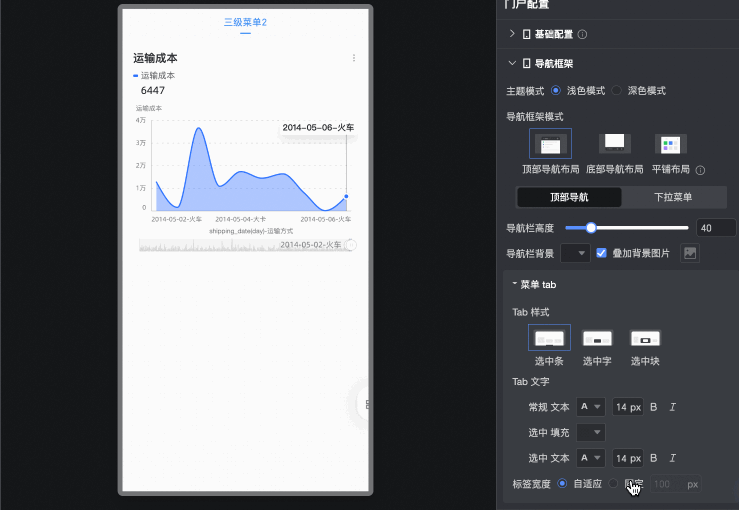Select the 顶部导航布局 layout thumbnail
Viewport: 739px width, 510px height.
550,143
